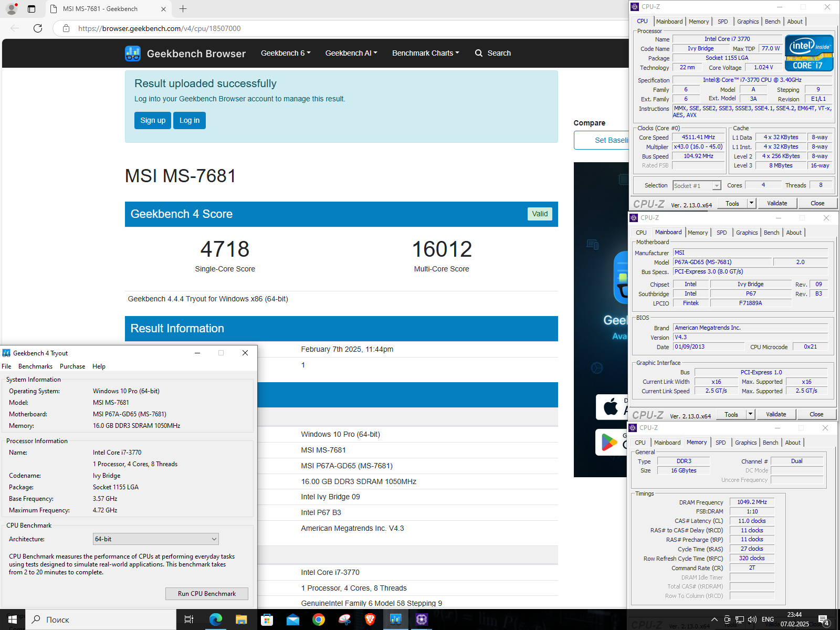
Task: Click the single-core score 4718
Action: click(x=225, y=249)
